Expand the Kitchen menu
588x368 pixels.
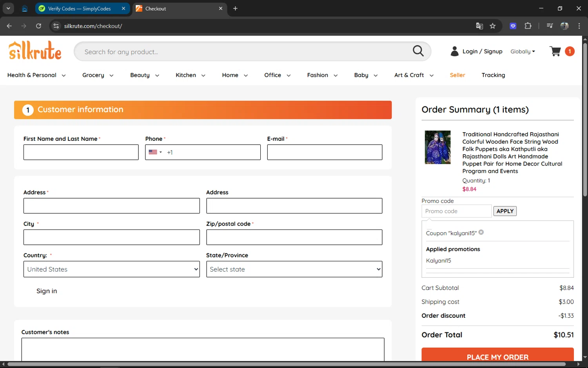point(191,75)
